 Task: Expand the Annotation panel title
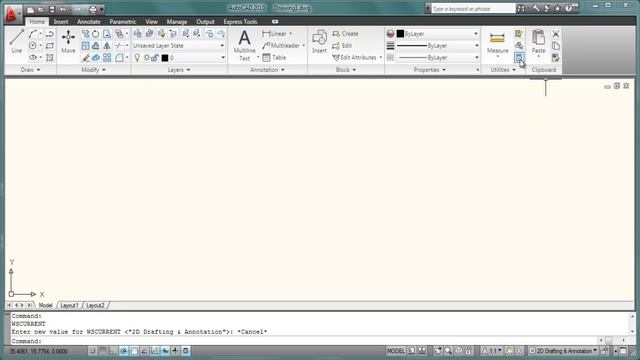pyautogui.click(x=267, y=70)
